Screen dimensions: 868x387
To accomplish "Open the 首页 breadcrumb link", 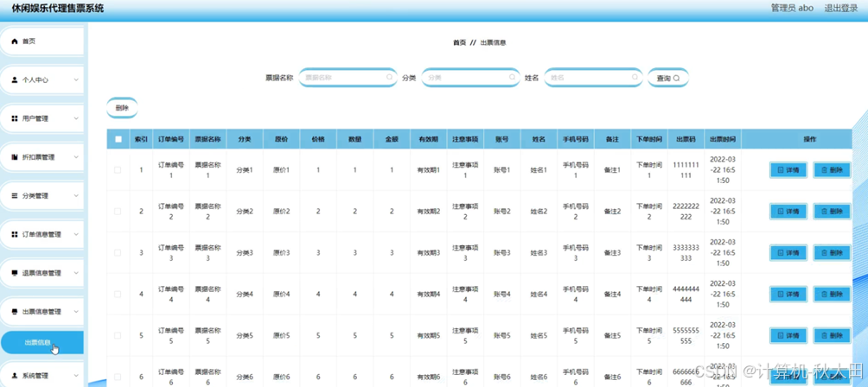I will (459, 42).
